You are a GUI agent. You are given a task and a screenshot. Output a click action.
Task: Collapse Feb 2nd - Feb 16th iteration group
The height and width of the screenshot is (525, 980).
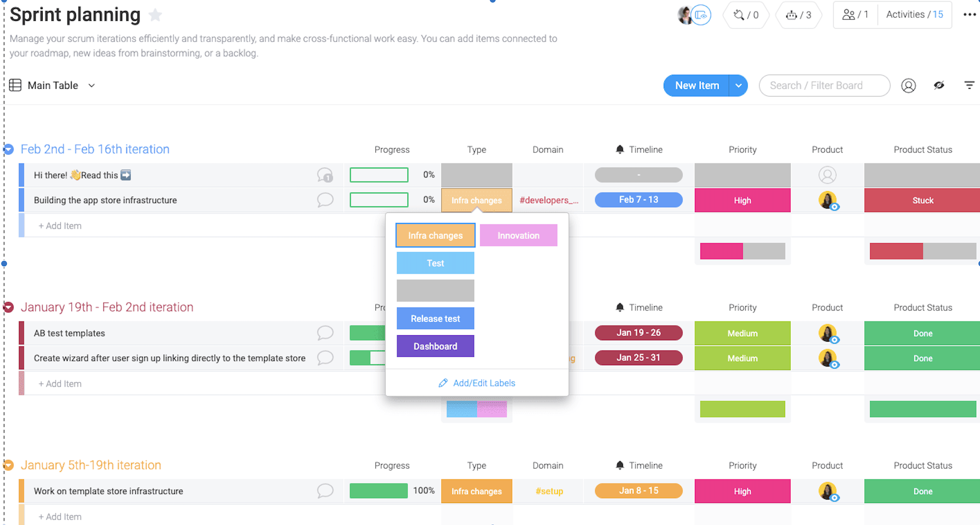pos(8,149)
